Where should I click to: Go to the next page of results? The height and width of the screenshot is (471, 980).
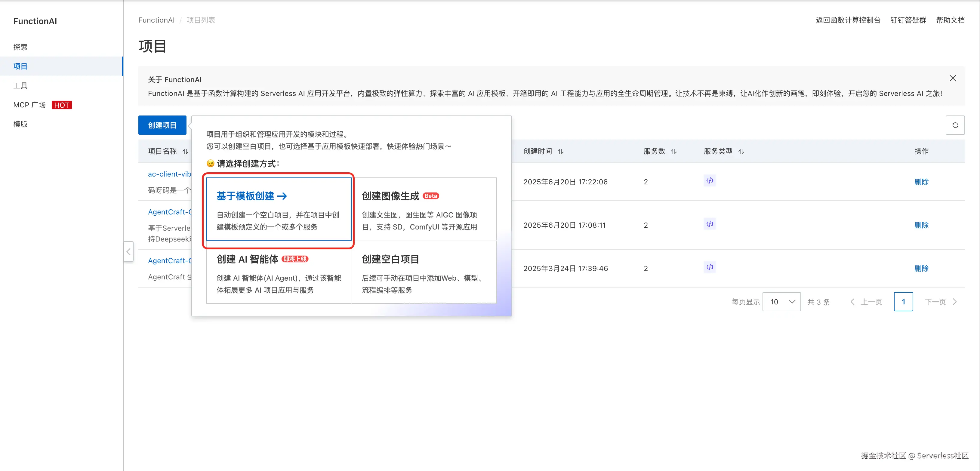click(x=940, y=302)
